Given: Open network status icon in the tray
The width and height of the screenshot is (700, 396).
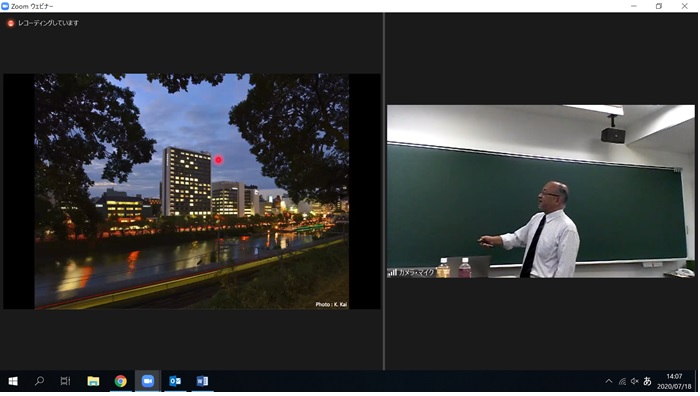Looking at the screenshot, I should pyautogui.click(x=622, y=381).
